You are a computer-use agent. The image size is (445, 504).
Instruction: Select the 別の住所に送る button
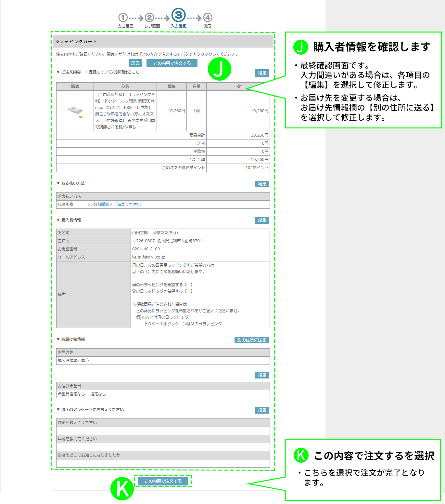coord(251,340)
